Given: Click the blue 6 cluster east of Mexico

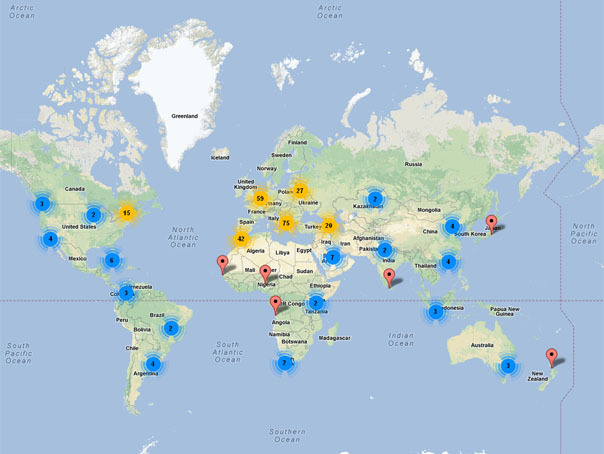Looking at the screenshot, I should pos(111,260).
